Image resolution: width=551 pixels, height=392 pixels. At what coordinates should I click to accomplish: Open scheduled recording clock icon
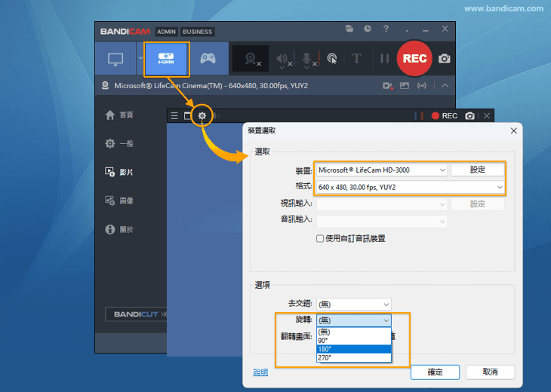point(368,29)
